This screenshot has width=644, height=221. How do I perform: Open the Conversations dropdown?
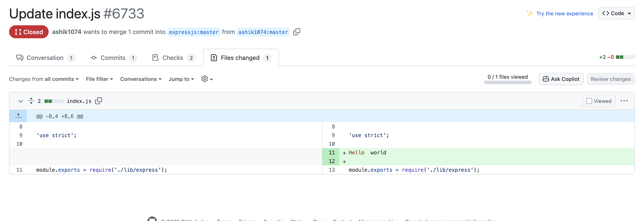click(x=141, y=79)
